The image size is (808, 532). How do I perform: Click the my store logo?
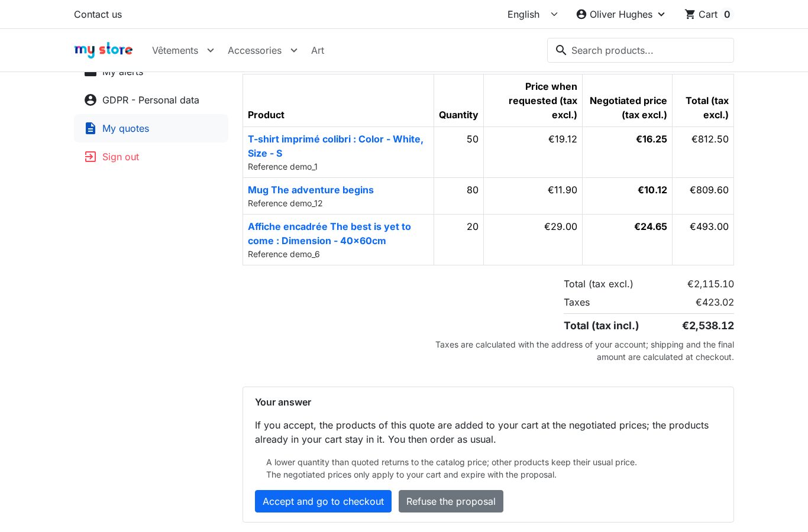104,50
